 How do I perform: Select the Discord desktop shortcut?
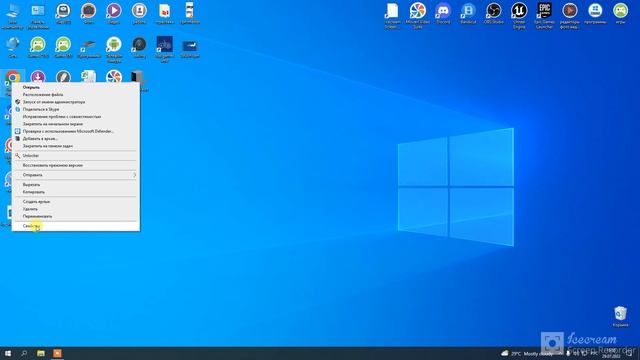(443, 13)
